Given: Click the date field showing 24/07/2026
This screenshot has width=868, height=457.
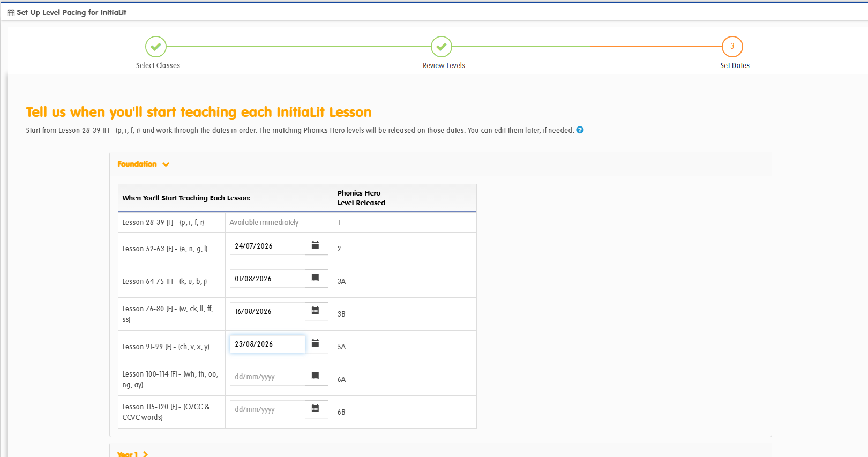Looking at the screenshot, I should click(267, 246).
